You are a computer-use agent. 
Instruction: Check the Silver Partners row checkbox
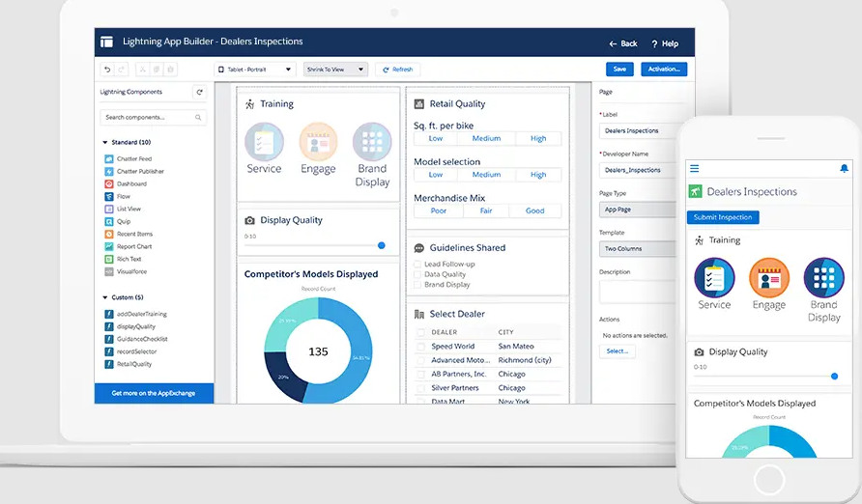420,387
